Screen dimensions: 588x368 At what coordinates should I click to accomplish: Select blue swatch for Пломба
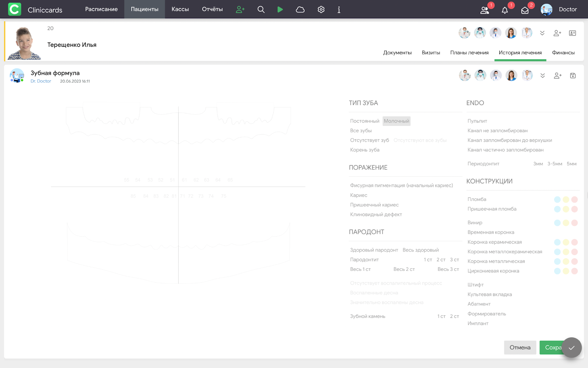tap(557, 199)
